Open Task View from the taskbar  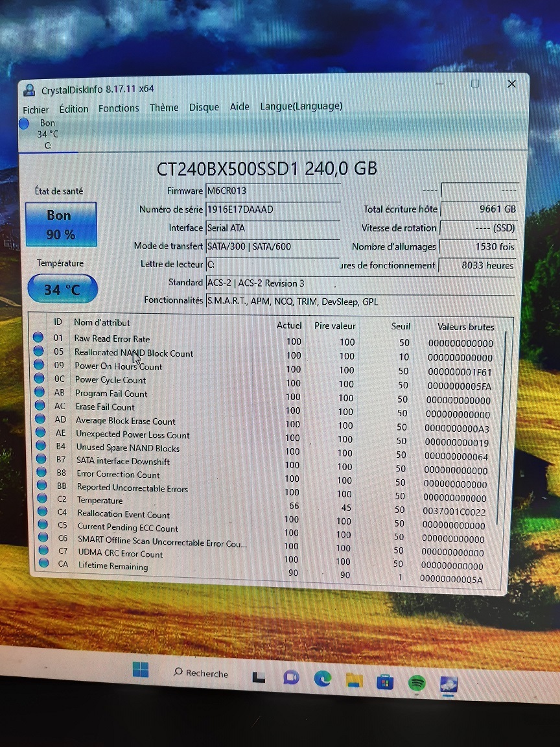[x=259, y=677]
